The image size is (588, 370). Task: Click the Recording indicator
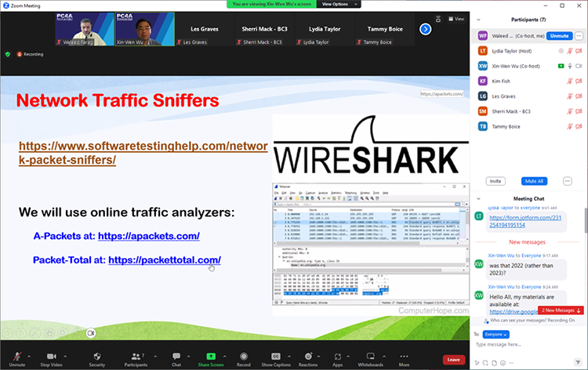[30, 54]
